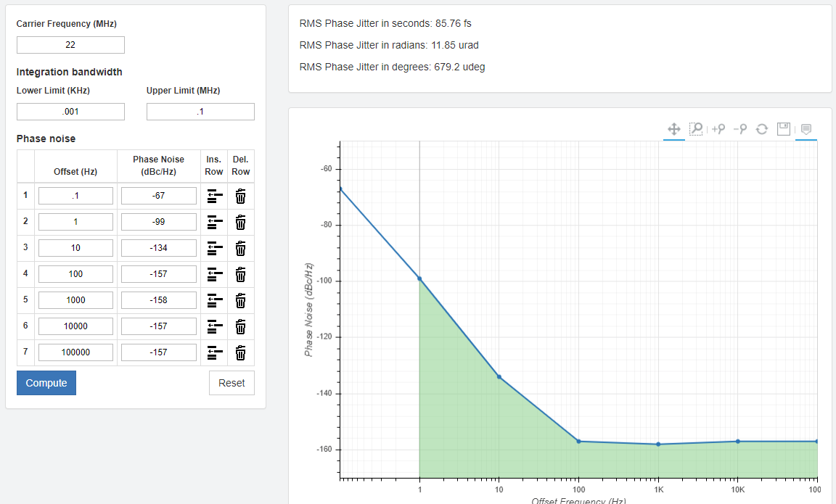Edit the row 2 phase noise value -99

159,222
